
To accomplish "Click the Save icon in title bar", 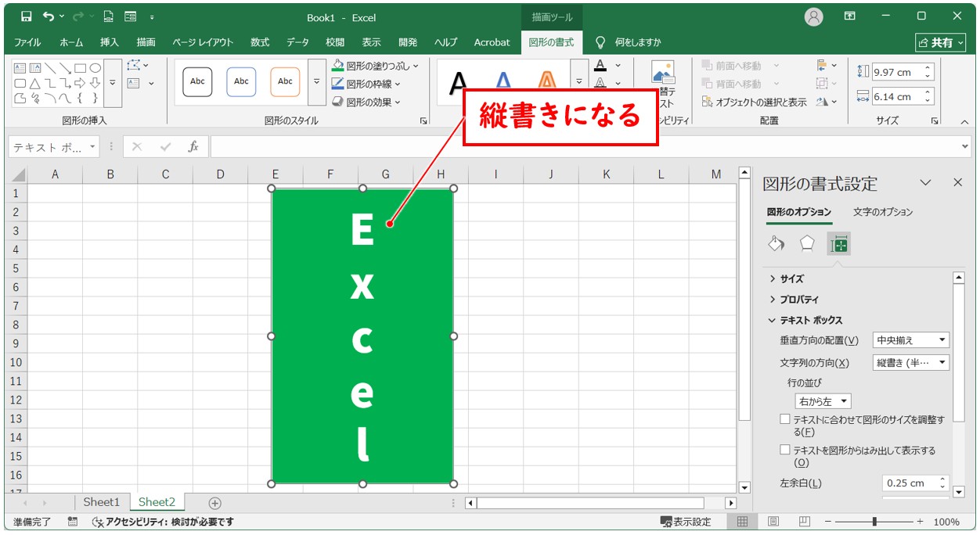I will pos(27,16).
